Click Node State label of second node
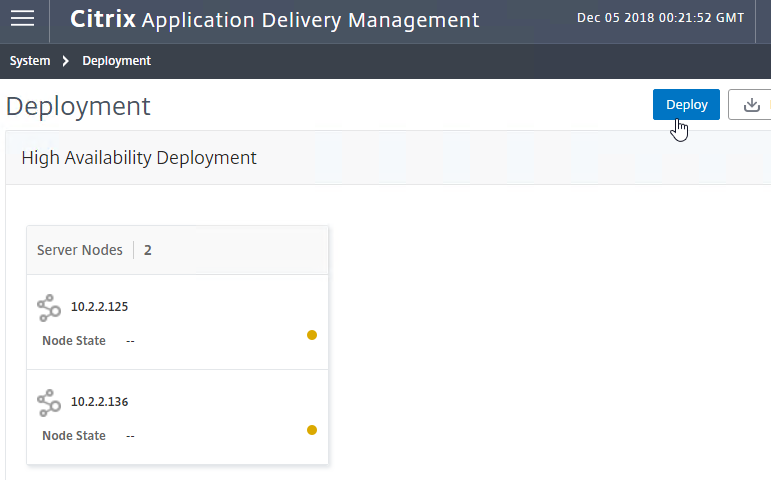771x480 pixels. pos(74,435)
